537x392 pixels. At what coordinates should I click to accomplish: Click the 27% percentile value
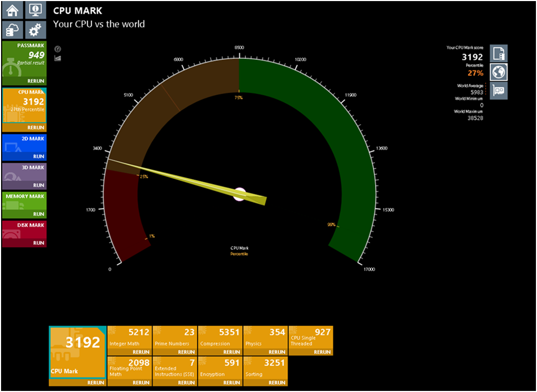pos(475,73)
